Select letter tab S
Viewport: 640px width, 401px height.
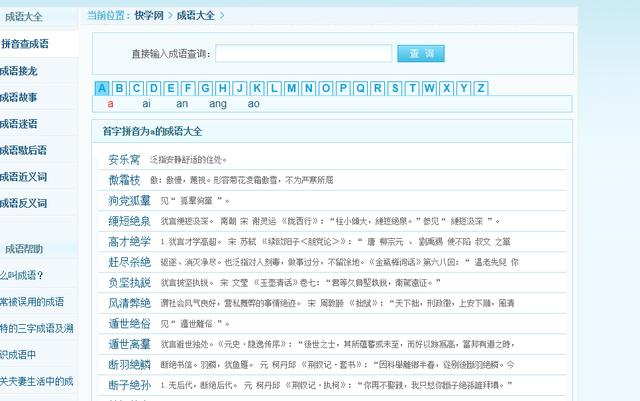tap(395, 88)
